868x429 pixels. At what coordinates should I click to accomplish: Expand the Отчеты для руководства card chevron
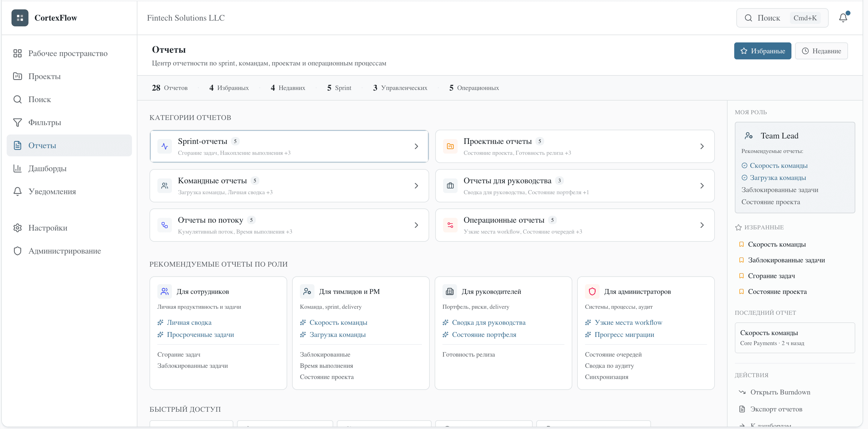[x=702, y=185]
